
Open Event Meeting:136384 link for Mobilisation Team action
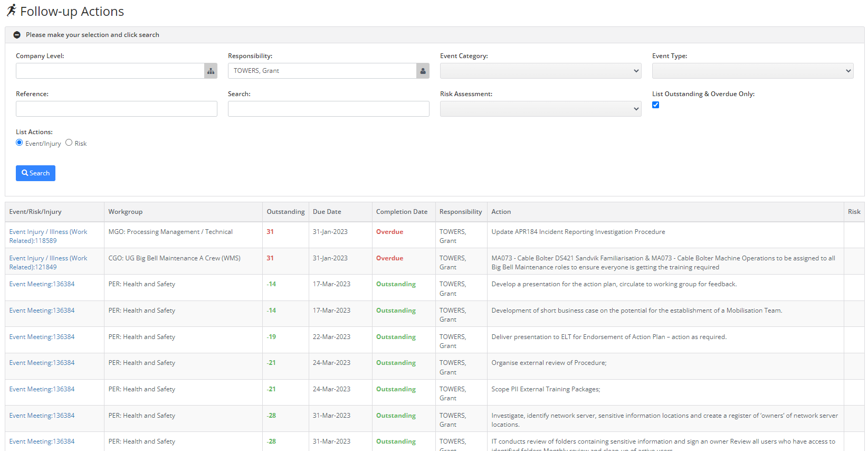tap(42, 311)
